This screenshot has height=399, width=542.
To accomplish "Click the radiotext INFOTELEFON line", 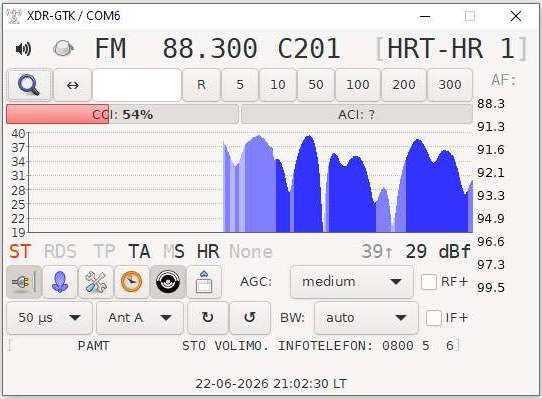I will 234,345.
